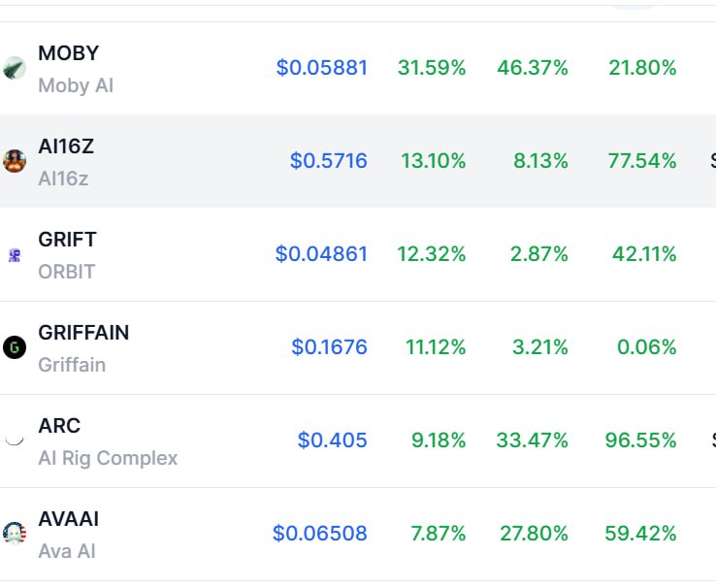This screenshot has height=588, width=716.
Task: Click the GRIFFAIN green G logo
Action: tap(15, 347)
